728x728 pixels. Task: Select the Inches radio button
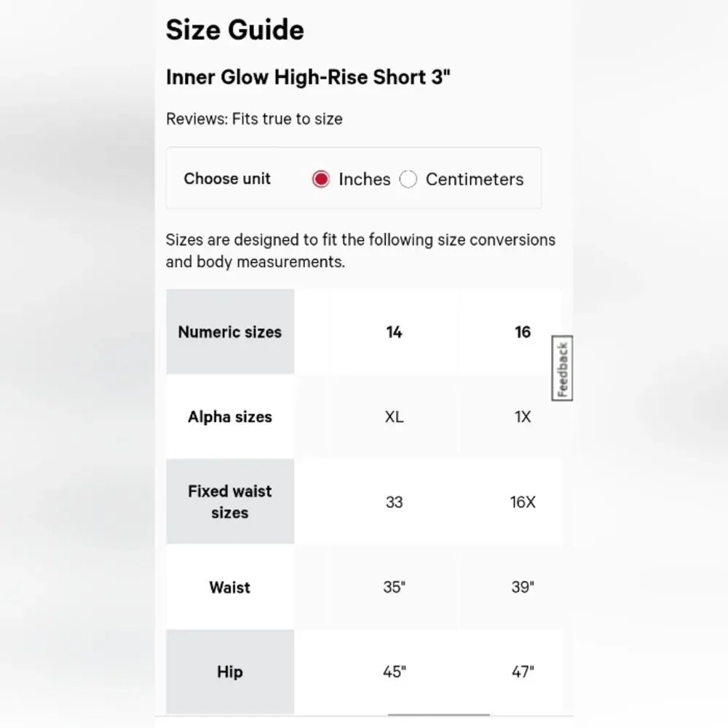pos(321,179)
